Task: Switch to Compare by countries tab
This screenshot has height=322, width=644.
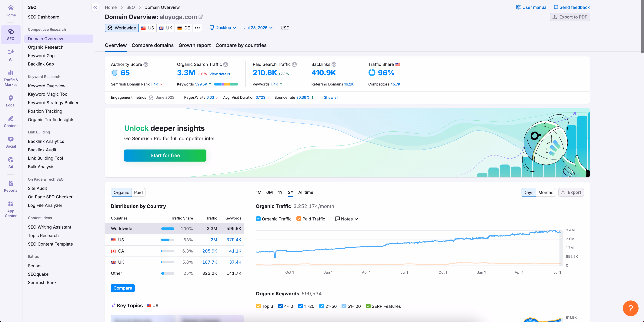Action: tap(241, 45)
